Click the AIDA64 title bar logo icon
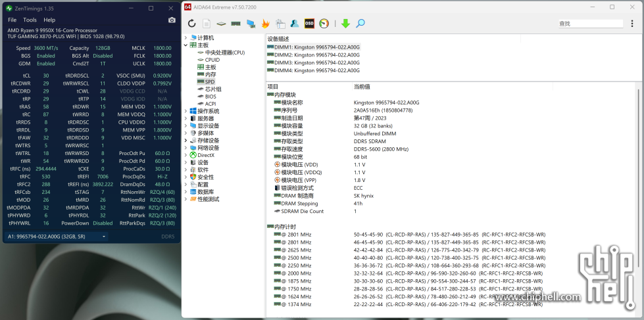644x320 pixels. (187, 7)
